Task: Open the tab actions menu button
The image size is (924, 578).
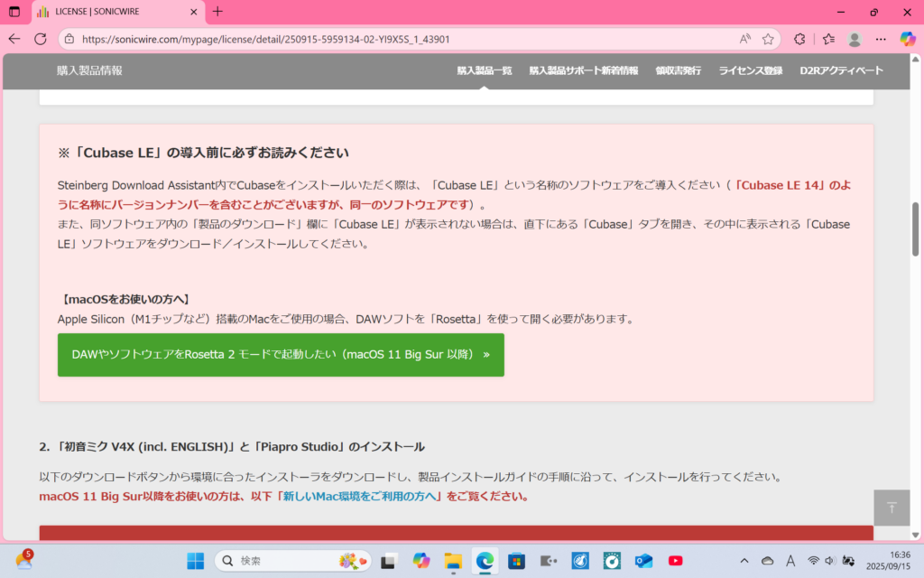Action: tap(14, 12)
